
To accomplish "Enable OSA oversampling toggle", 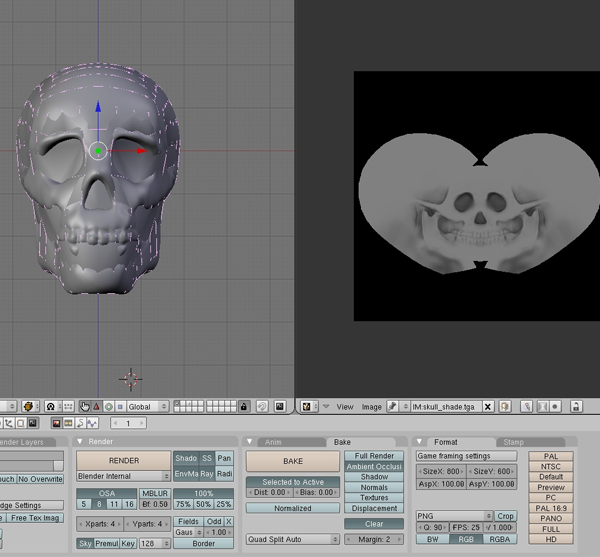I will [x=106, y=493].
